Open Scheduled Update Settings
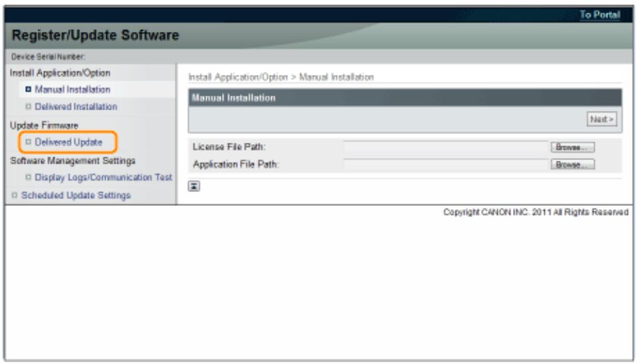The width and height of the screenshot is (636, 364). click(76, 195)
